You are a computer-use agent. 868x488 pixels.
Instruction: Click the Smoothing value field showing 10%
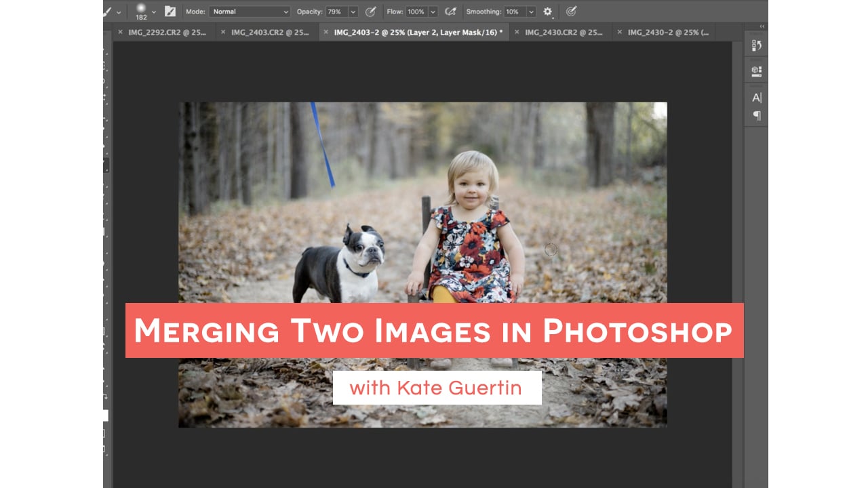click(514, 12)
